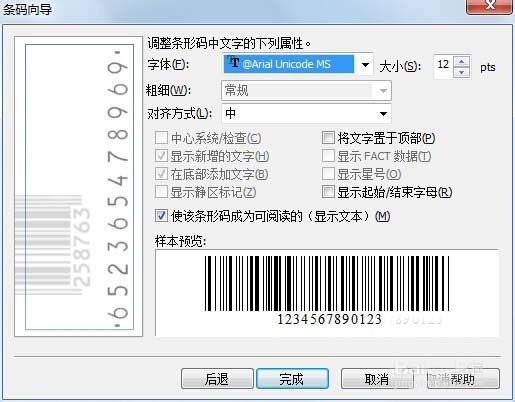Toggle 显示静区标记 checkbox
The height and width of the screenshot is (402, 515).
click(161, 192)
